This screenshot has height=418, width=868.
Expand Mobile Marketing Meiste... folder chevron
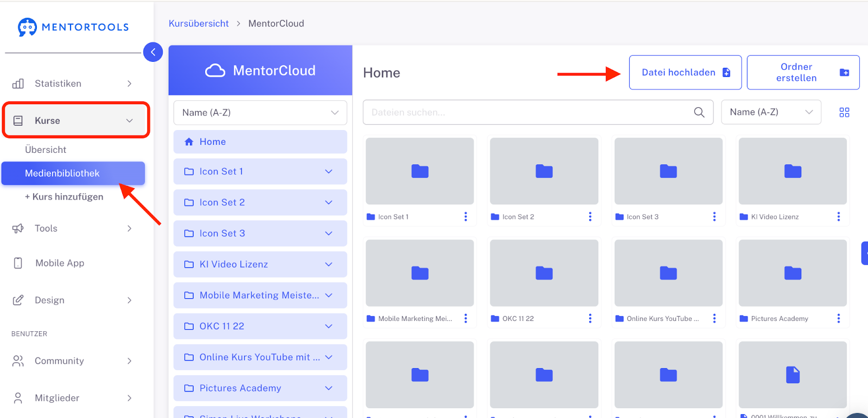pyautogui.click(x=328, y=295)
